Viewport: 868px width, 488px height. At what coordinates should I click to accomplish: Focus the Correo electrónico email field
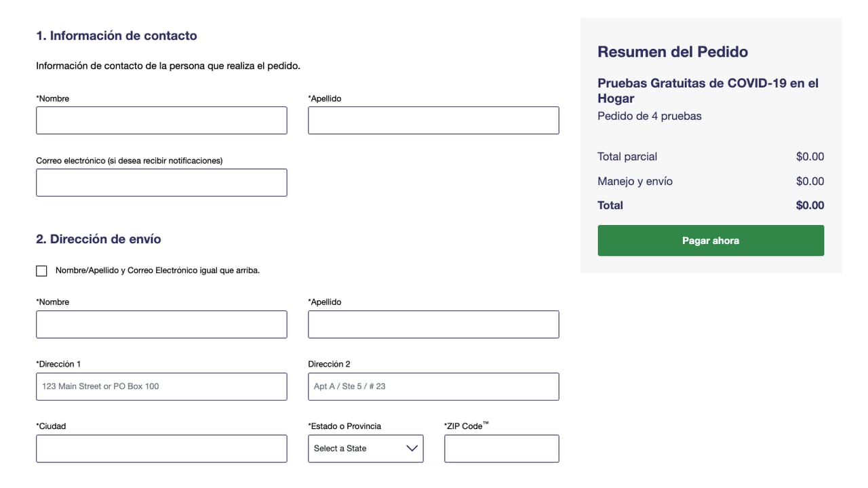point(161,182)
